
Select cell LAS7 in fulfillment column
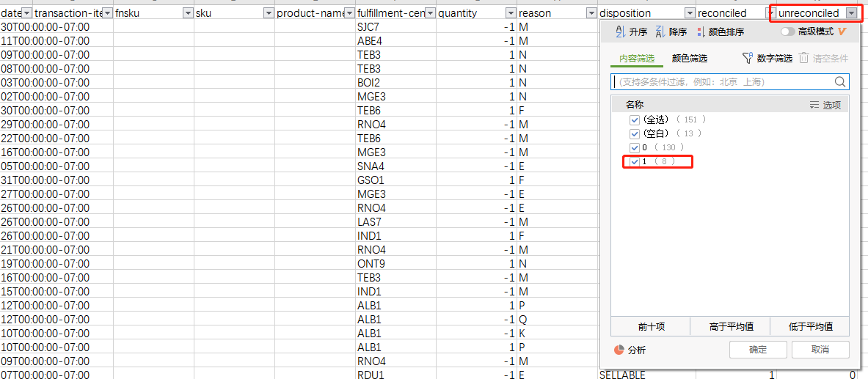[x=395, y=222]
